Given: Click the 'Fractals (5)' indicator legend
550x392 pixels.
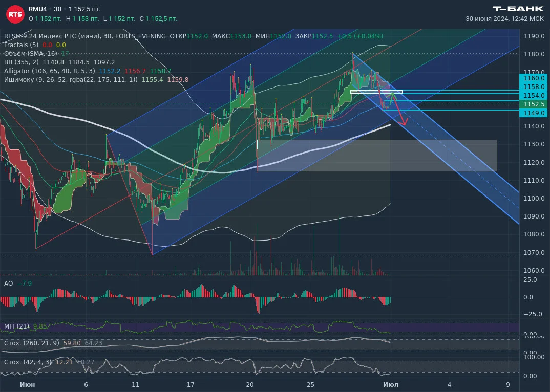Looking at the screenshot, I should [21, 45].
